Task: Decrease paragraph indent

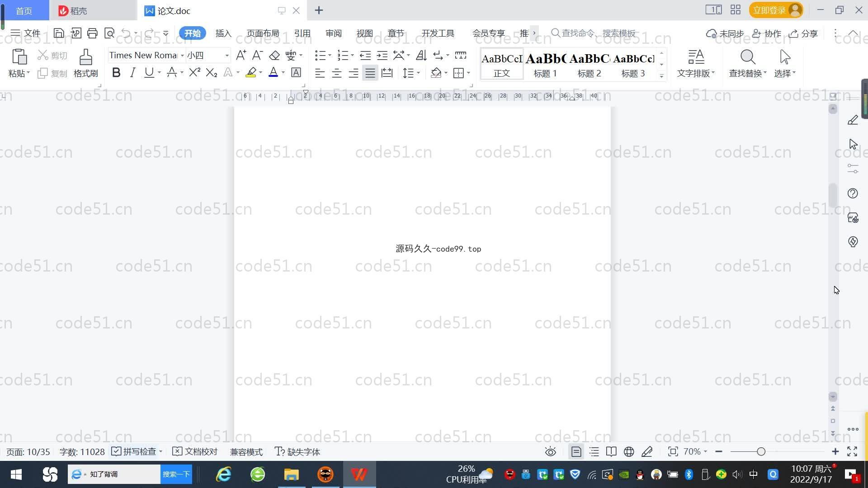Action: [x=365, y=55]
